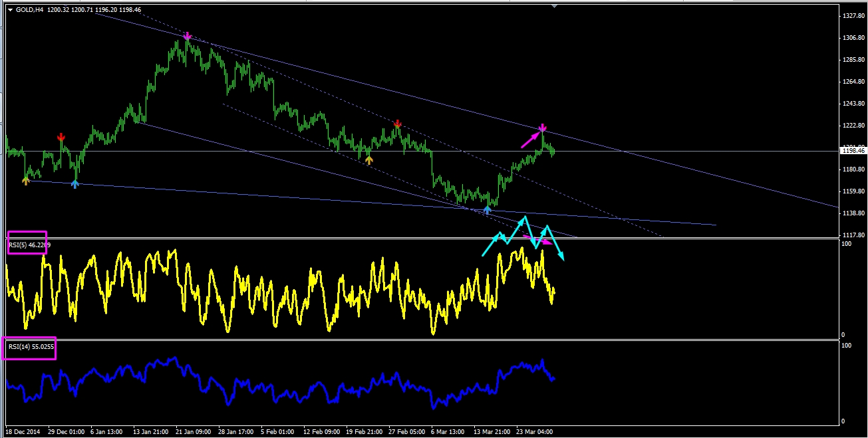
Task: Select the blue up arrow at the March price low
Action: (x=487, y=209)
